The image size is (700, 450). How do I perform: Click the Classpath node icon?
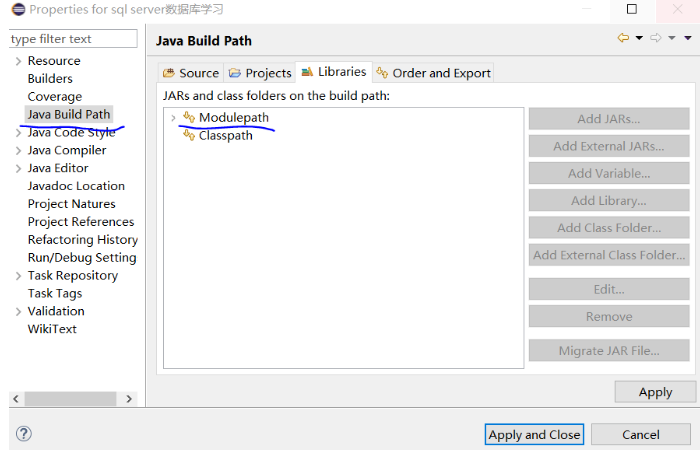[189, 135]
